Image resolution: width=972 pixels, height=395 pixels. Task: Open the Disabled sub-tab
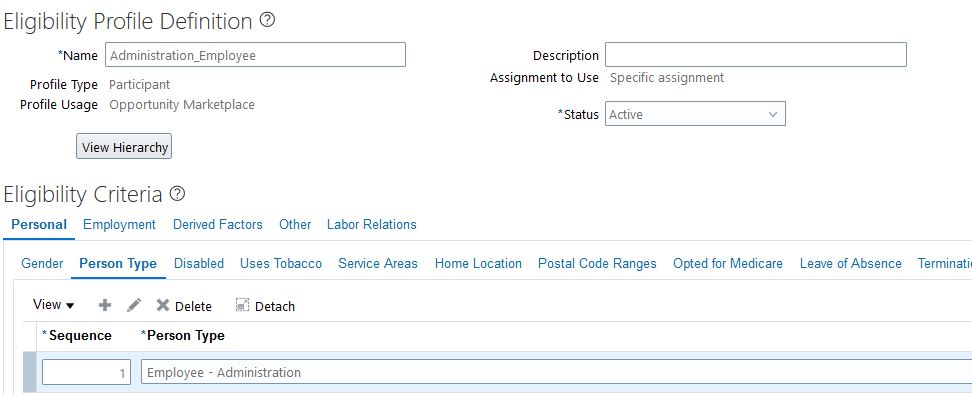[199, 264]
